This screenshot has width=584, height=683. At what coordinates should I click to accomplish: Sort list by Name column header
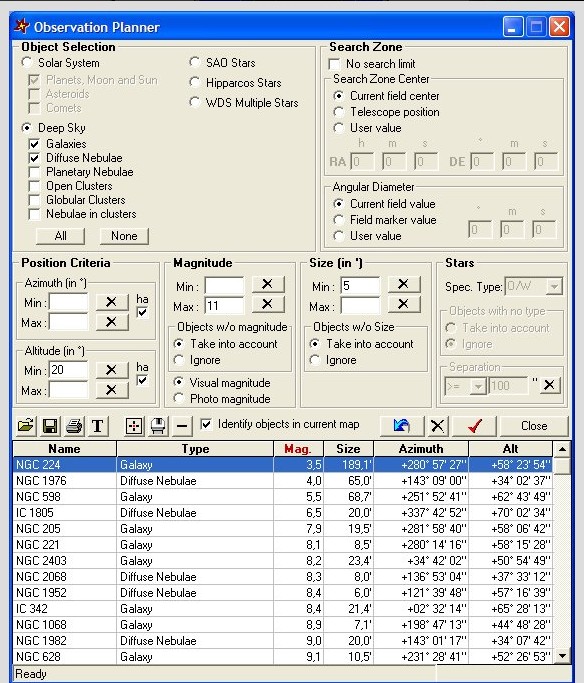click(x=64, y=449)
